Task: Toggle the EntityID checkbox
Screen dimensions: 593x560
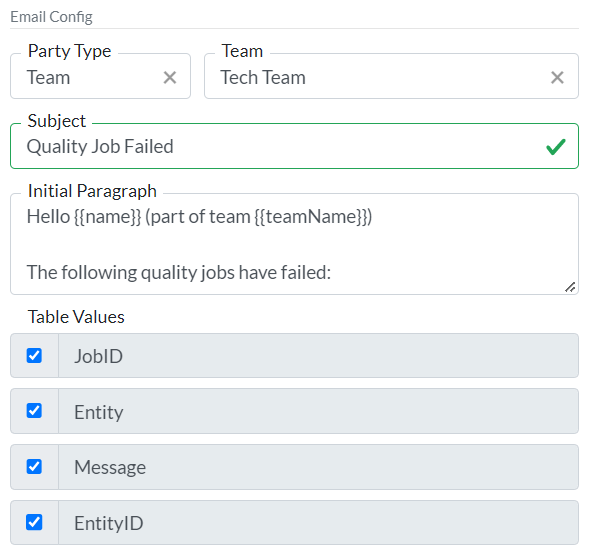Action: (x=34, y=522)
